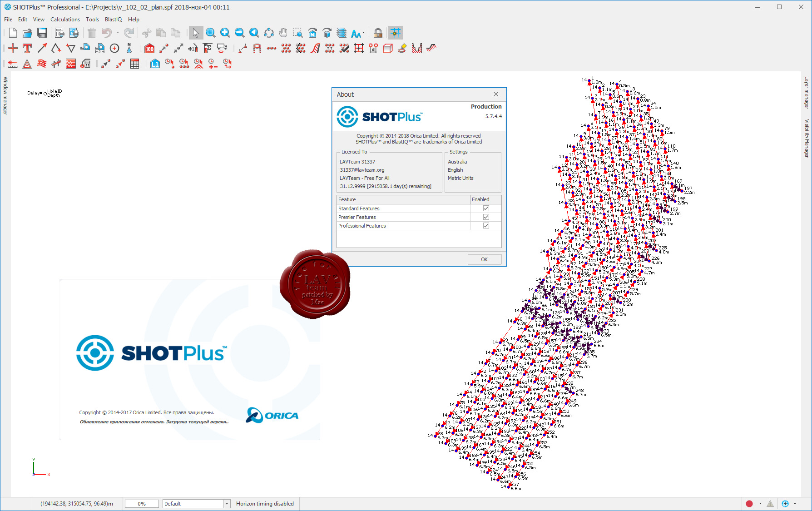Open the Window manager side panel

click(x=5, y=95)
